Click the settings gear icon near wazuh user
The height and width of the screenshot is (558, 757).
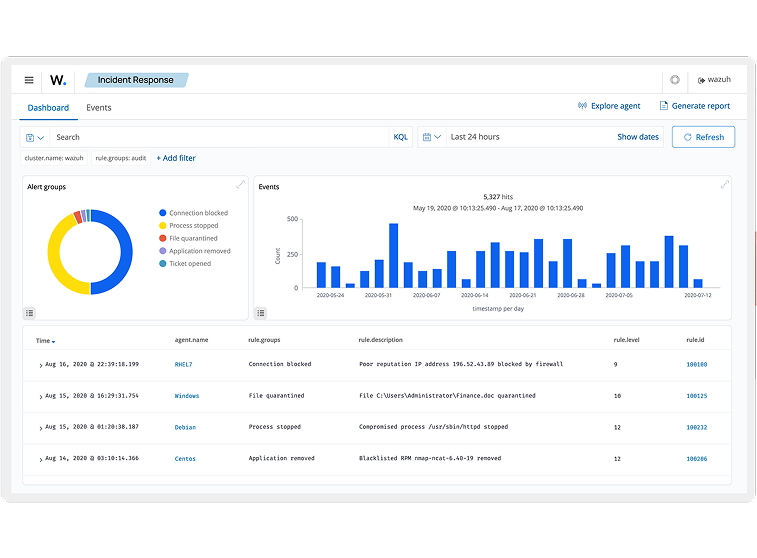click(x=675, y=80)
